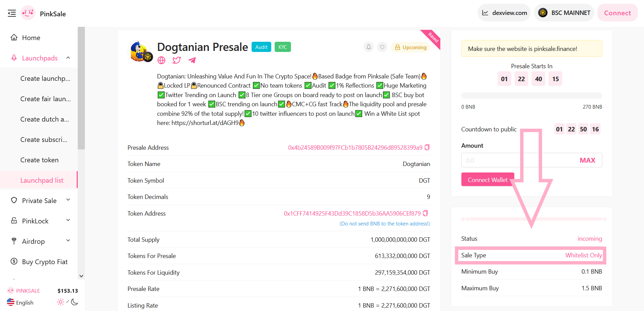Click the PinkSale logo

[28, 13]
